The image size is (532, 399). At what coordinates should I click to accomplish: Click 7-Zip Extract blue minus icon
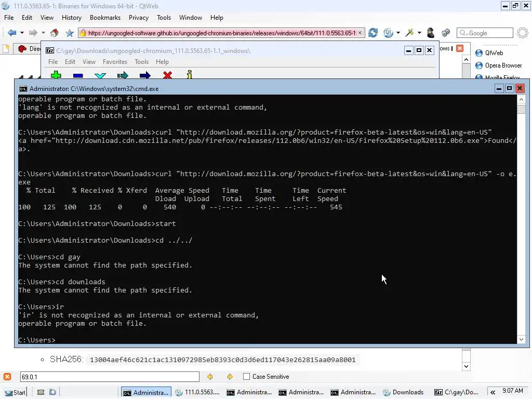[78, 75]
